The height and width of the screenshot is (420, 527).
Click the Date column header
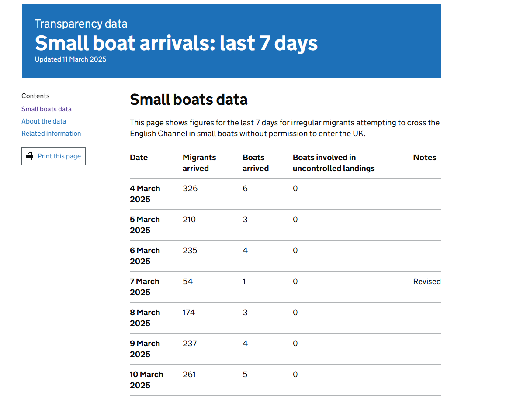pos(139,158)
